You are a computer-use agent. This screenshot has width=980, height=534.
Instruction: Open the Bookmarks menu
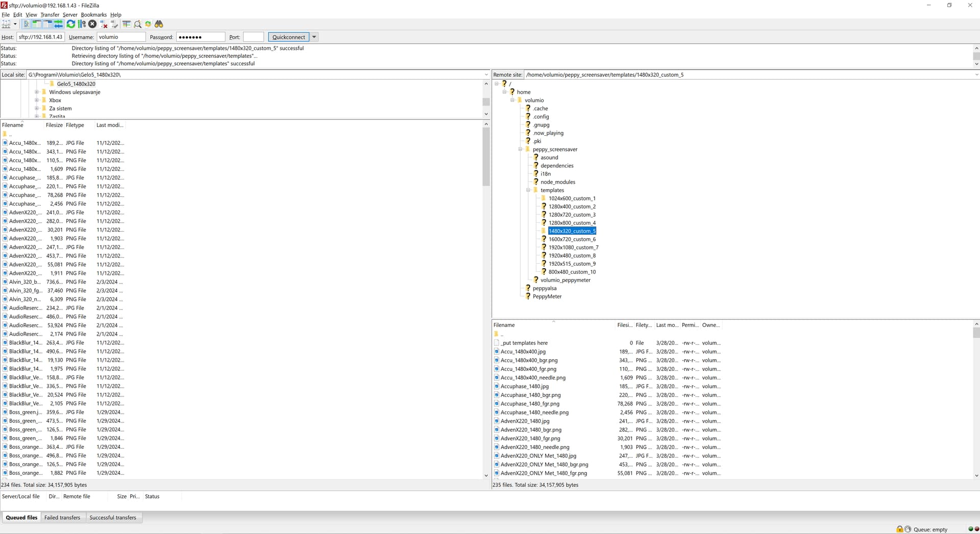93,15
